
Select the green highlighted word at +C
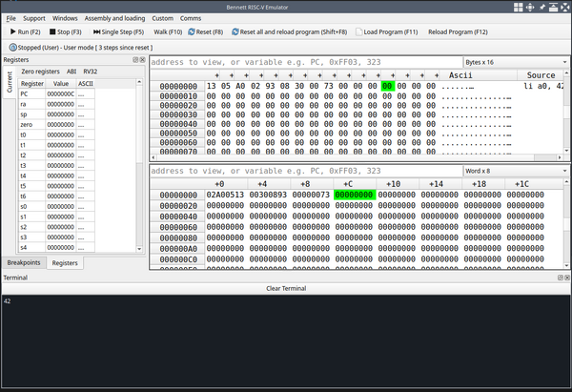(355, 195)
